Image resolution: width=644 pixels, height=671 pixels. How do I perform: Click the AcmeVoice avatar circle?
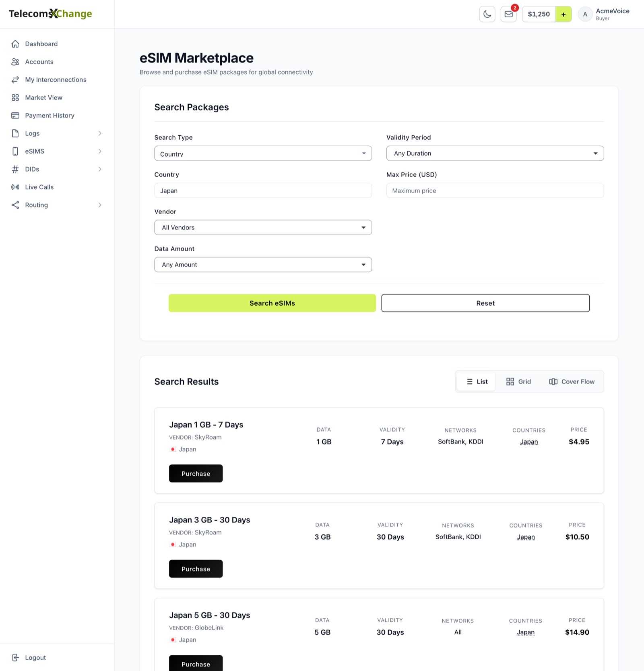585,14
